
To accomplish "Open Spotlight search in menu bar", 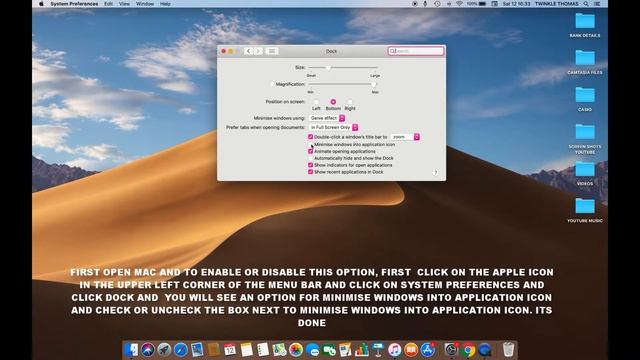I will 586,4.
